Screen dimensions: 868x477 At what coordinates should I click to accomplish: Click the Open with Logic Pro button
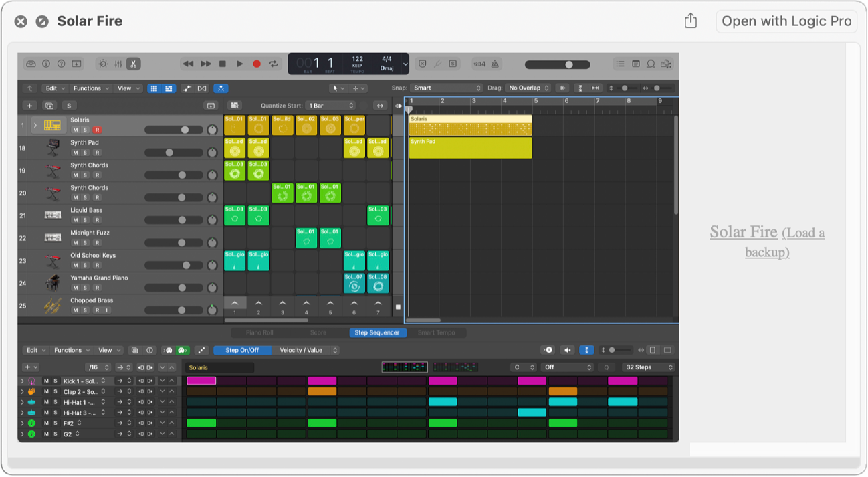coord(786,21)
